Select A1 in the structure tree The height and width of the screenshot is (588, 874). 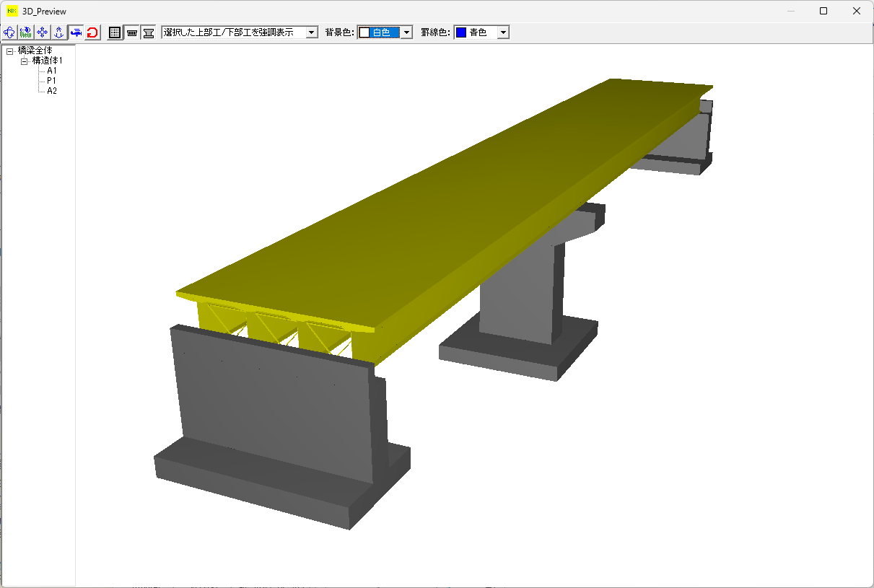52,71
